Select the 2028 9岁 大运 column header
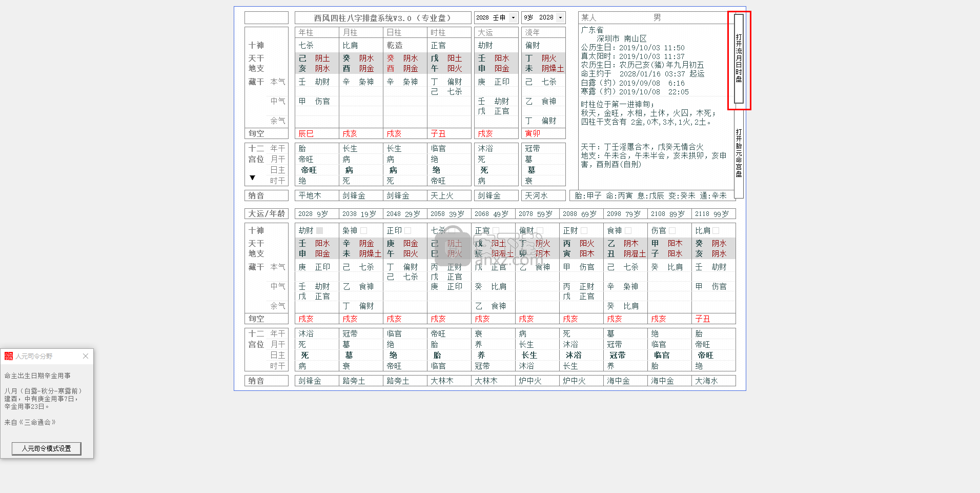 317,214
